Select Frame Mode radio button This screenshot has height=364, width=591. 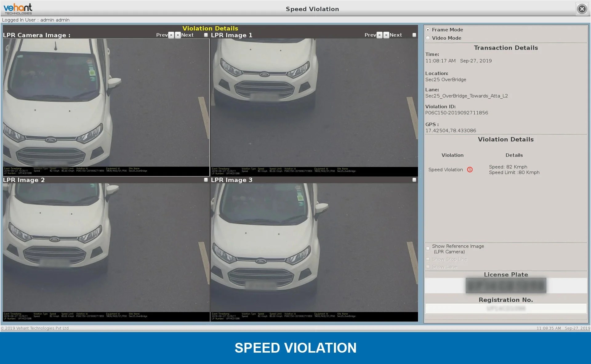428,30
